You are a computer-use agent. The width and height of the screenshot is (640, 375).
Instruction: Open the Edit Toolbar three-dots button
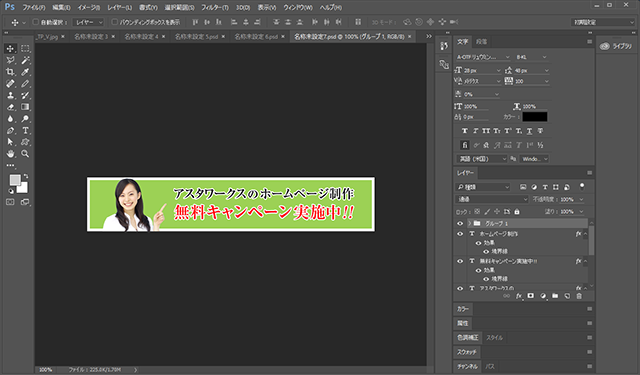[10, 166]
